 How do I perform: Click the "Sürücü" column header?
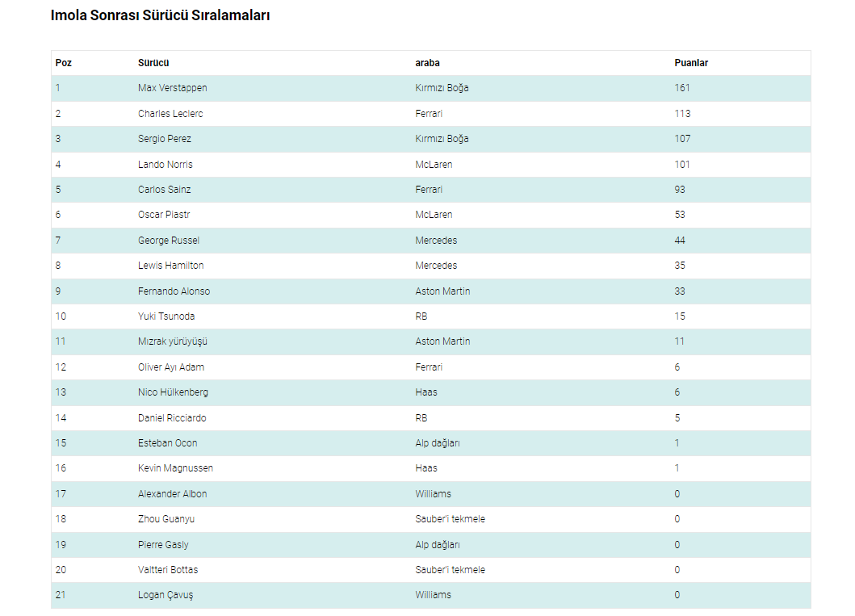click(x=153, y=63)
